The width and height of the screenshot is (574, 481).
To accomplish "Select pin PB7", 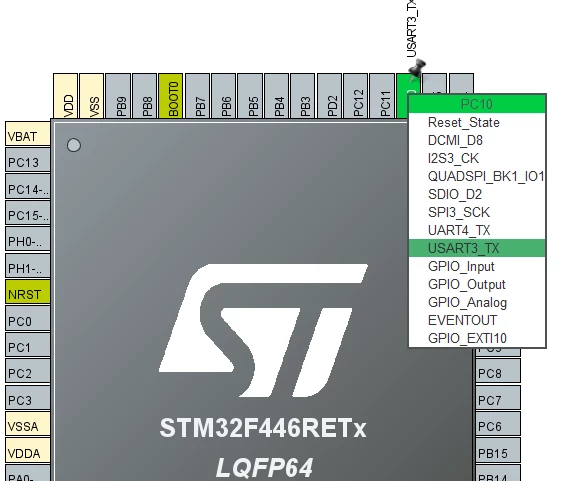I will [197, 96].
